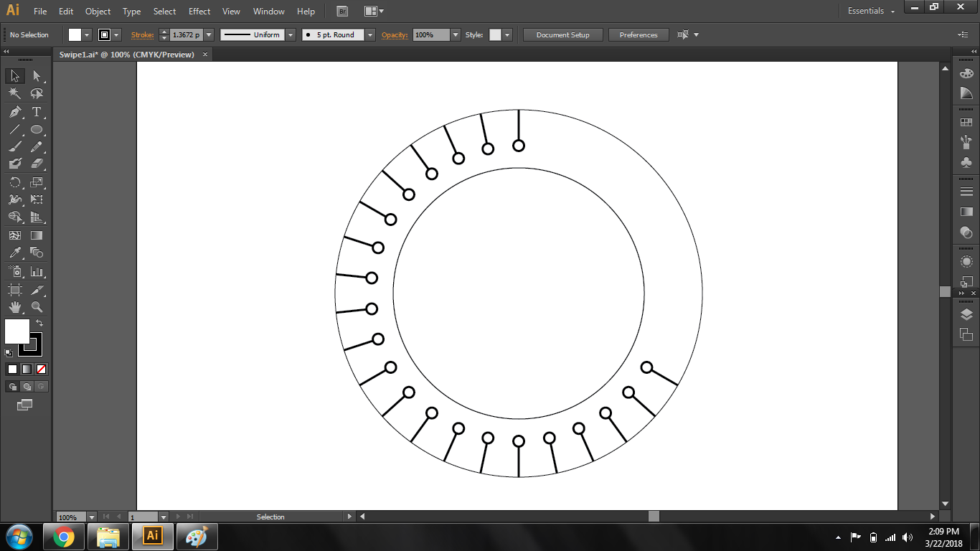Set paint mode to None
This screenshot has height=551, width=980.
tap(41, 369)
